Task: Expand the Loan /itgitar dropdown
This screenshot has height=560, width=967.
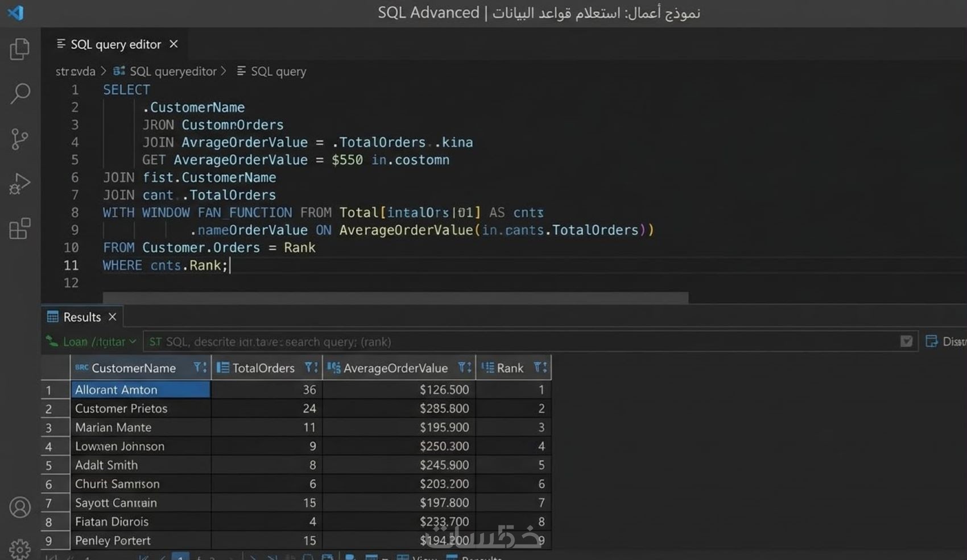Action: coord(92,342)
